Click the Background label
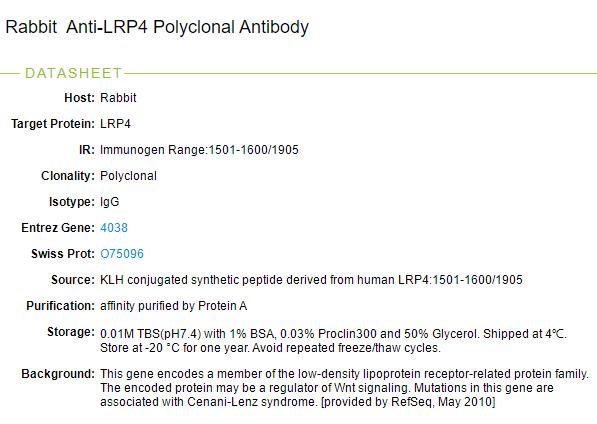Viewport: 597px width, 424px height. click(x=58, y=374)
